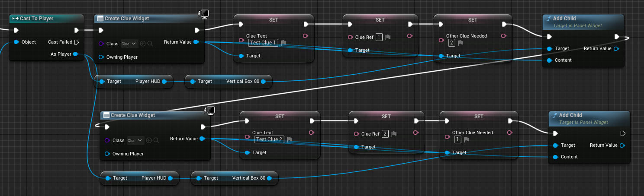Click the use-selected arrow icon in bottom Create Clue Widget

[x=149, y=140]
